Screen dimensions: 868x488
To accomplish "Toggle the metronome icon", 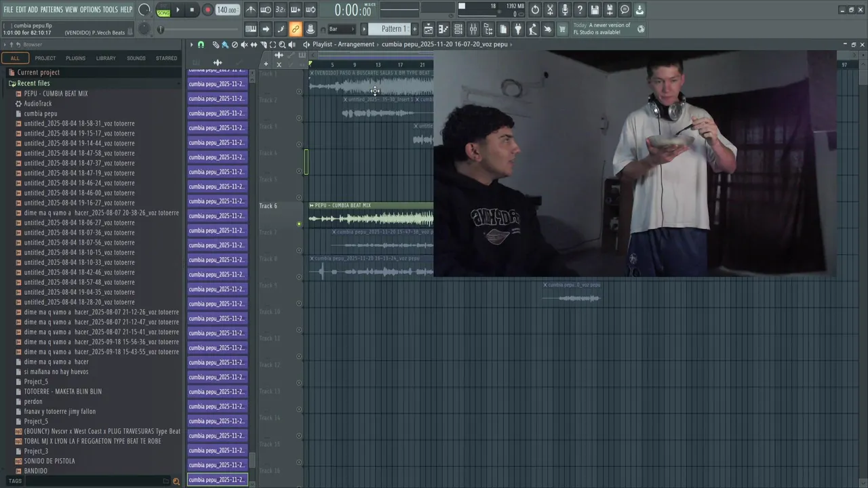I will pos(251,9).
